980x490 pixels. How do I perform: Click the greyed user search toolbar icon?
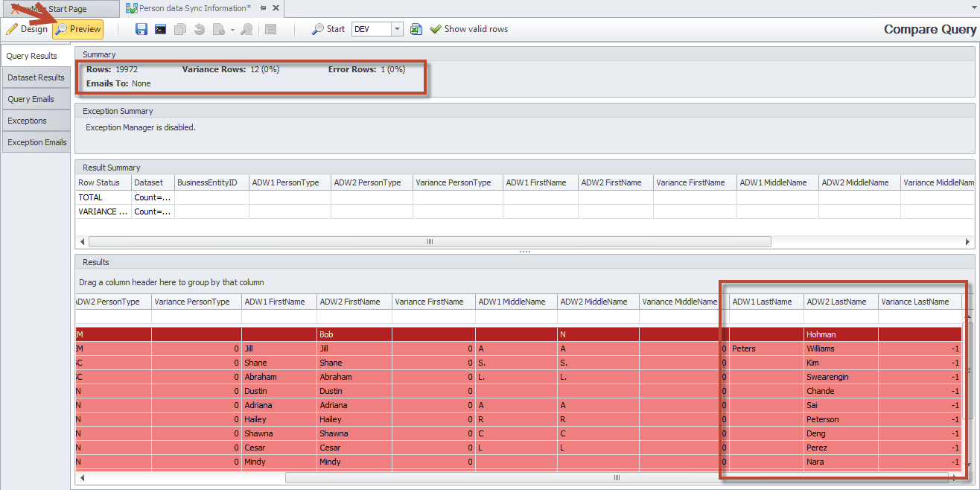pyautogui.click(x=246, y=29)
